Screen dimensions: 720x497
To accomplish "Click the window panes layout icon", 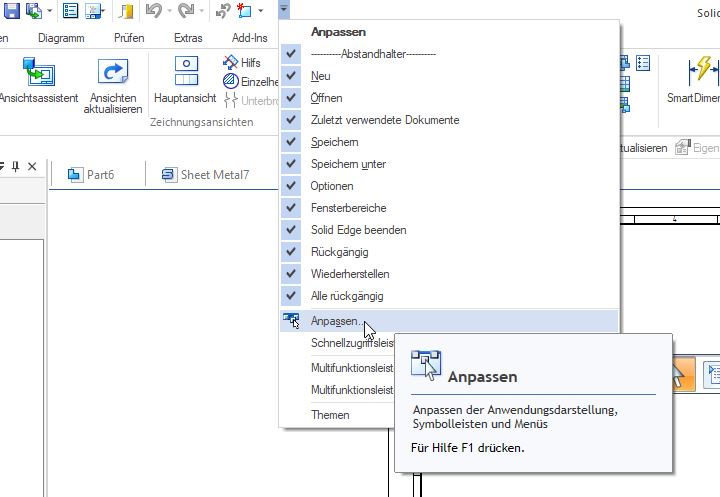I will click(94, 10).
